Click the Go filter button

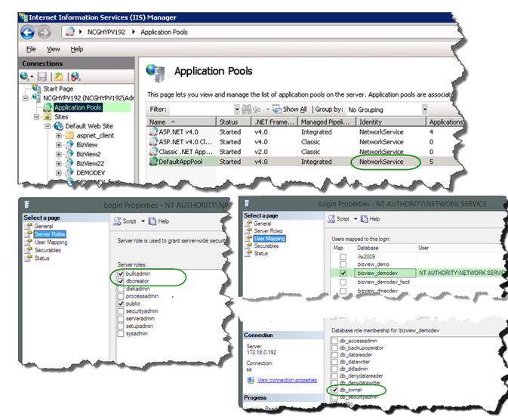click(251, 110)
